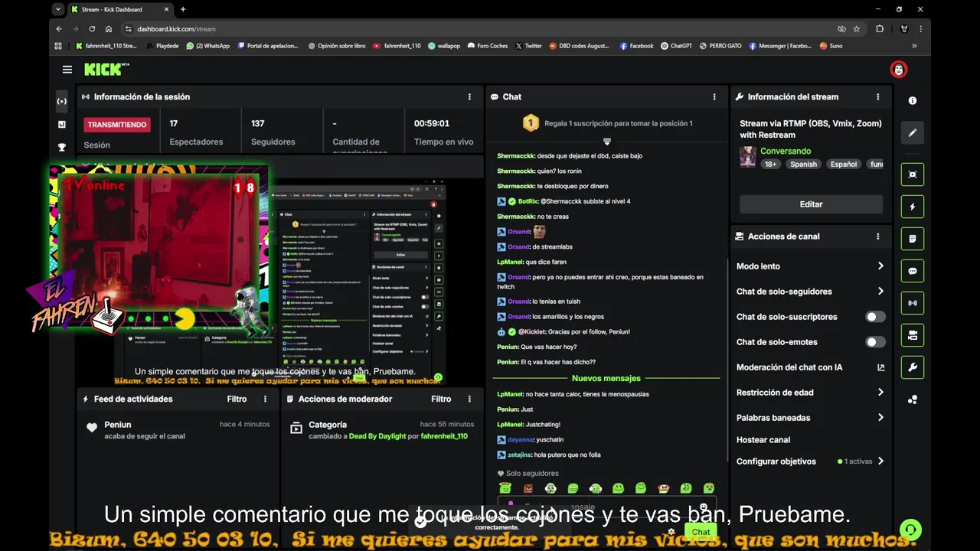The width and height of the screenshot is (980, 551).
Task: Toggle Chat de solo-emotes switch
Action: click(x=875, y=342)
